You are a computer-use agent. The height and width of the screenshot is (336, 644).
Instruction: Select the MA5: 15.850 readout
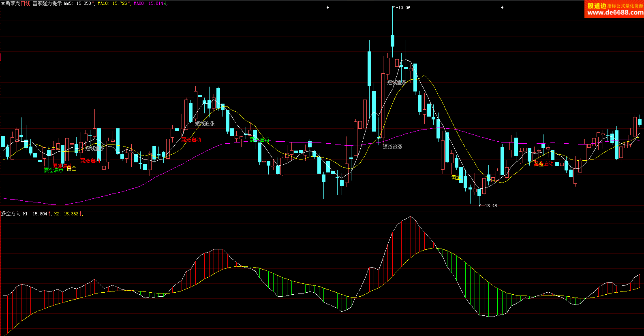77,3
